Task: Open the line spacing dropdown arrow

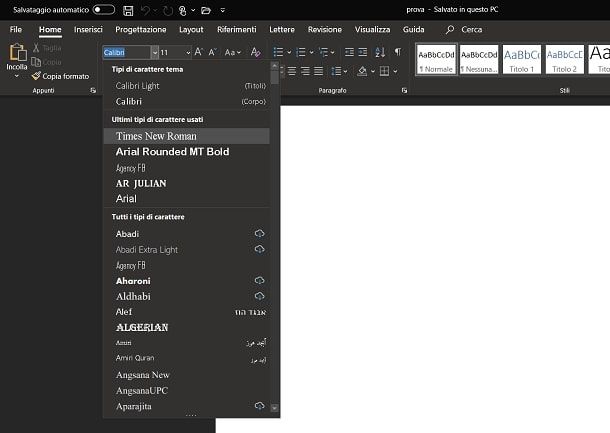Action: (345, 71)
